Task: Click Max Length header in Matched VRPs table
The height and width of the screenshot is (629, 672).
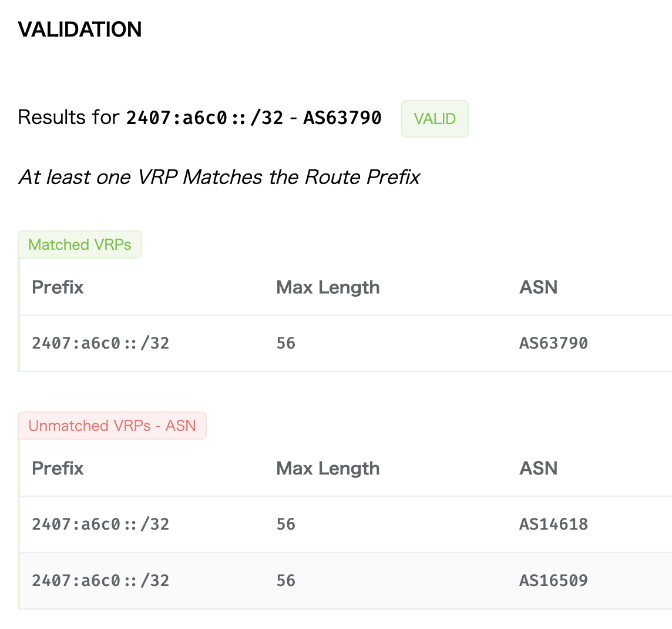Action: [x=328, y=287]
